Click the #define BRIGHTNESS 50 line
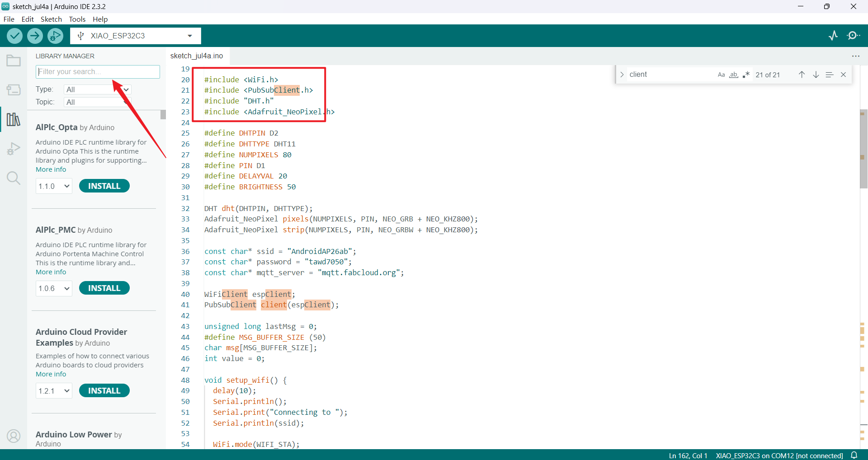Viewport: 868px width, 460px height. 250,187
